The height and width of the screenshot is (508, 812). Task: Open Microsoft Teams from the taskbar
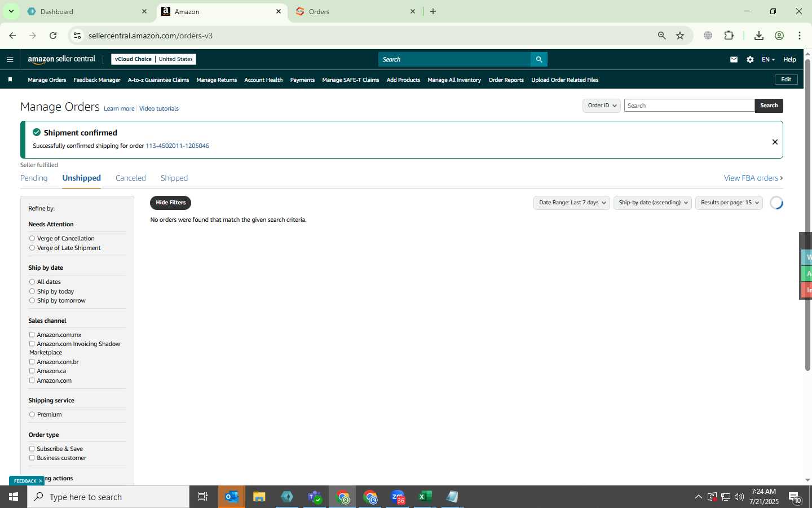pos(315,497)
